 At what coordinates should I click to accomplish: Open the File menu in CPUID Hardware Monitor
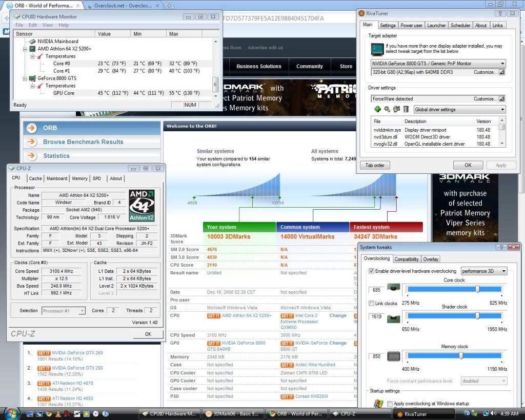(x=19, y=25)
